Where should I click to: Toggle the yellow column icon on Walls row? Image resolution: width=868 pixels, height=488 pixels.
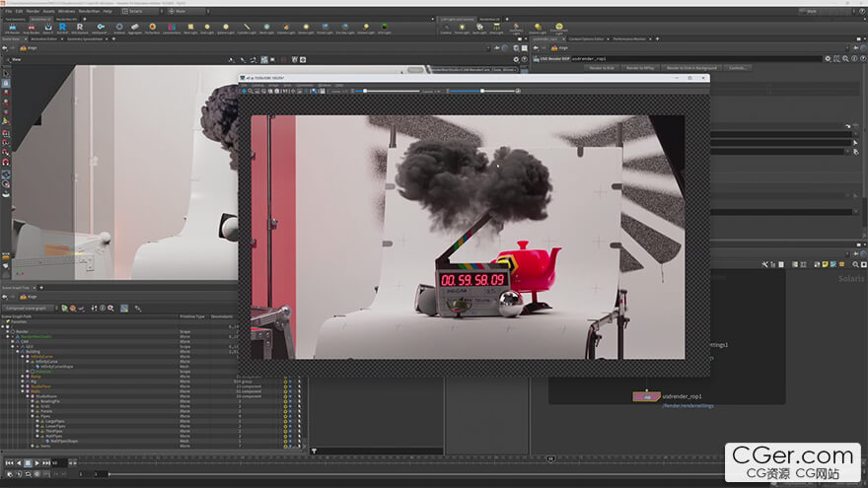pos(286,391)
